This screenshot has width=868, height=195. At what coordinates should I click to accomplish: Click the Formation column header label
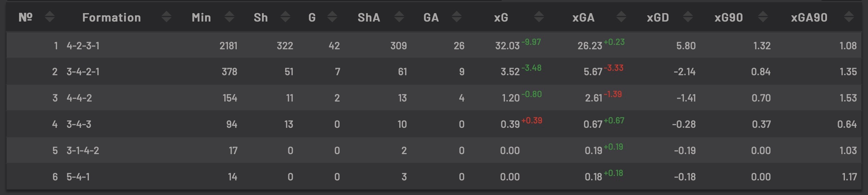click(111, 18)
